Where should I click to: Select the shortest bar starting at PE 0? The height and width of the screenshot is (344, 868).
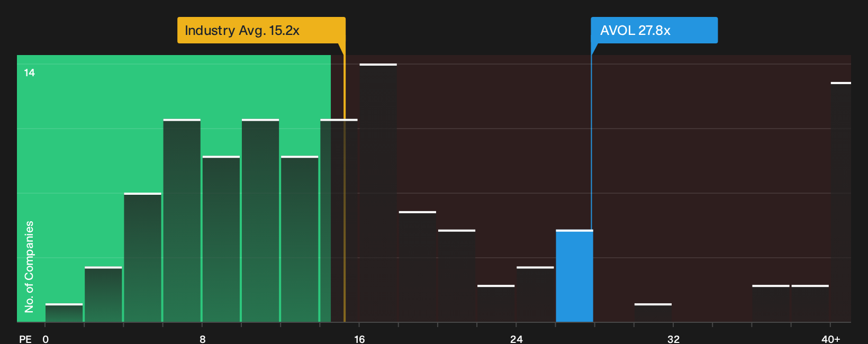click(x=64, y=313)
